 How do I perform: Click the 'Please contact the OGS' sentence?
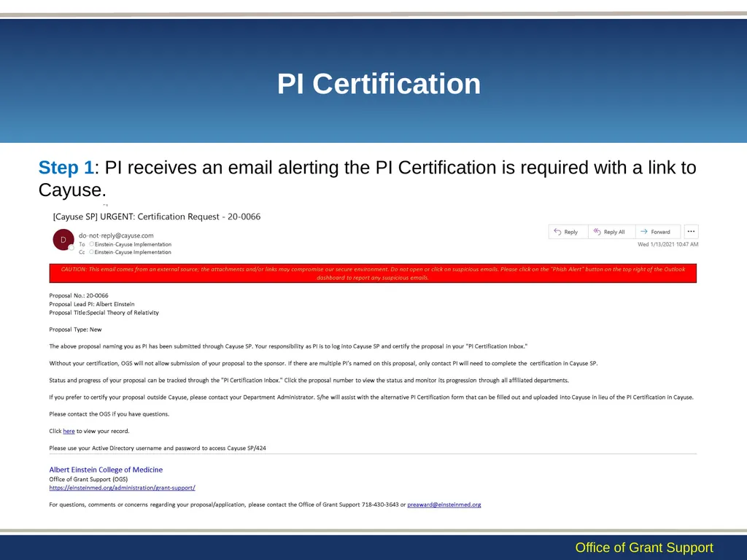pyautogui.click(x=109, y=414)
